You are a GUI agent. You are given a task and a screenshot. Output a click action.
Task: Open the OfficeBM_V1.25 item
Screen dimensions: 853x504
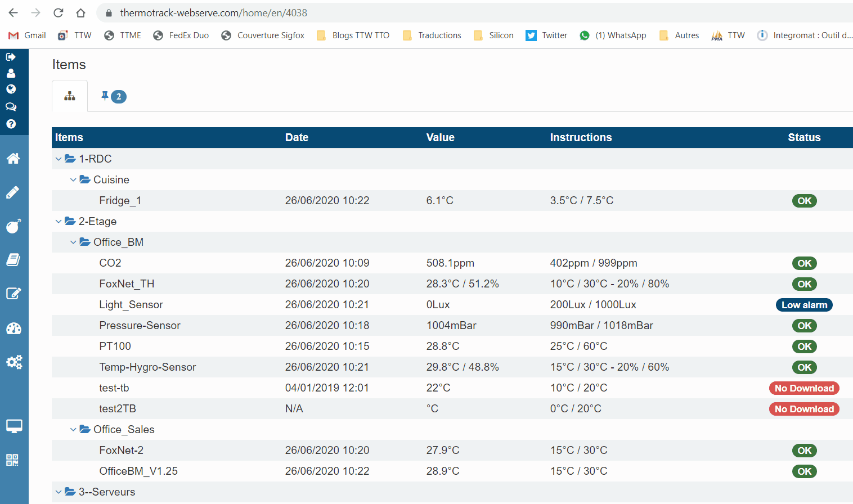tap(138, 471)
